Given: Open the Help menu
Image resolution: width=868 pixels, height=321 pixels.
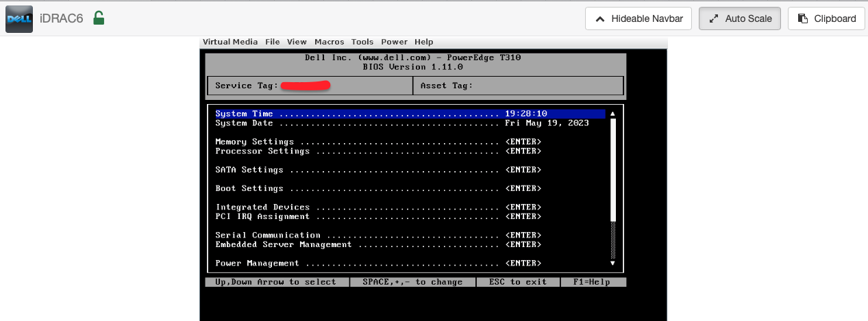Looking at the screenshot, I should tap(424, 42).
